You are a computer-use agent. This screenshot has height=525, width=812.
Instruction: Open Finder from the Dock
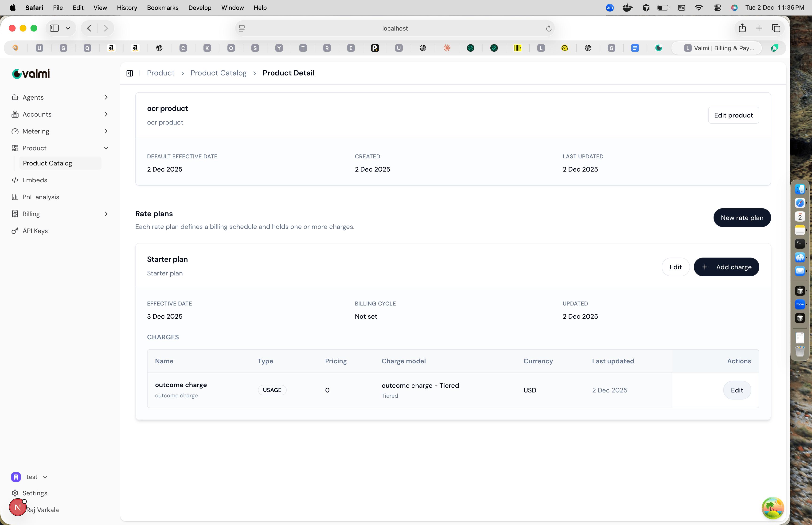(800, 189)
